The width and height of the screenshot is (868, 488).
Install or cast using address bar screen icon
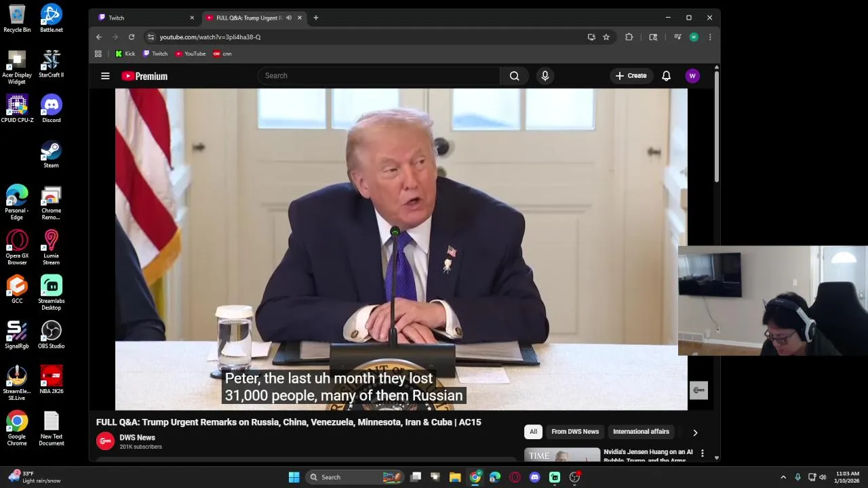click(x=591, y=37)
